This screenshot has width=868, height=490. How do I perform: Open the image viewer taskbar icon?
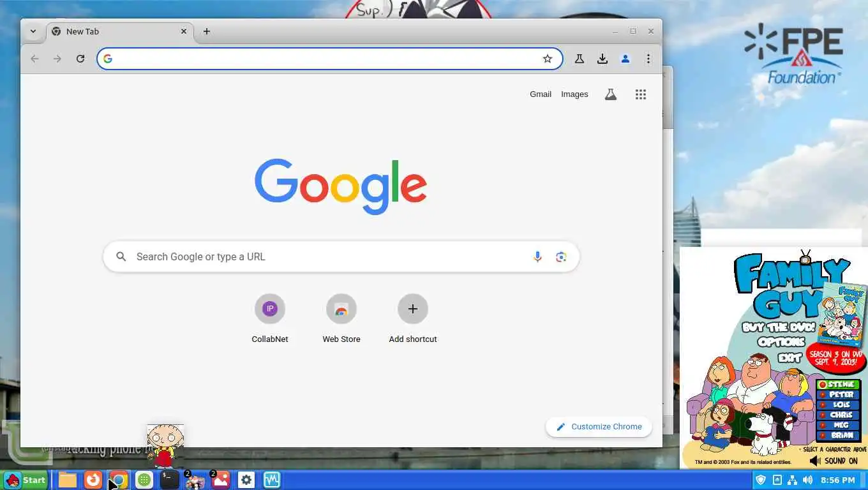coord(221,480)
